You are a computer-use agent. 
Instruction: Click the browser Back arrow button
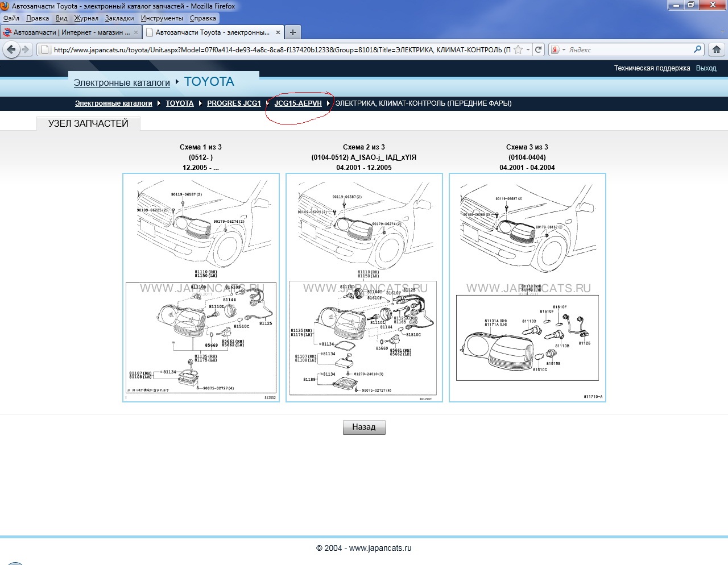11,49
